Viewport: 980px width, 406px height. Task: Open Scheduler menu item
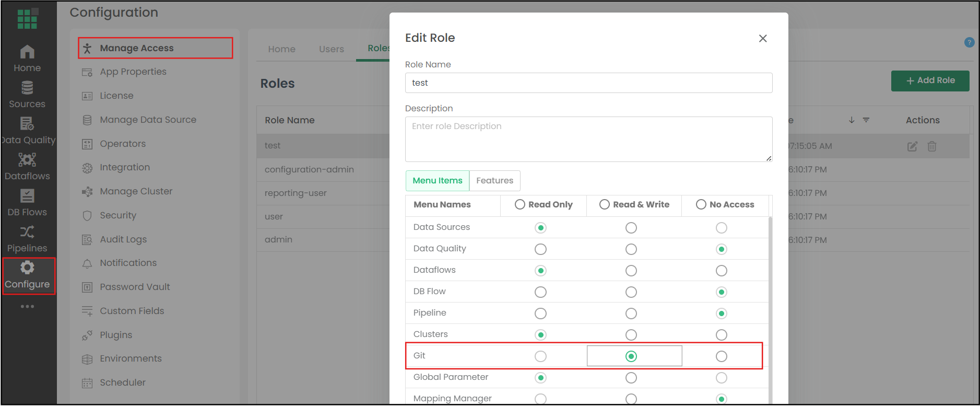(113, 382)
